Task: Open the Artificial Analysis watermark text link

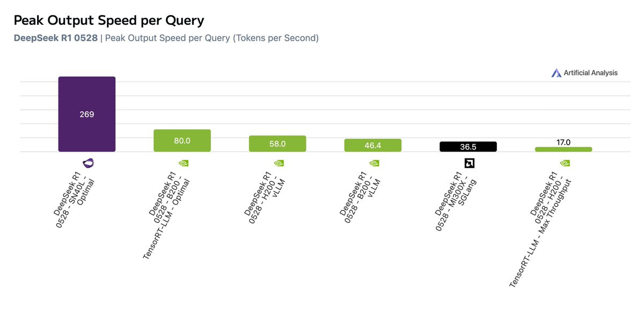Action: pyautogui.click(x=590, y=73)
